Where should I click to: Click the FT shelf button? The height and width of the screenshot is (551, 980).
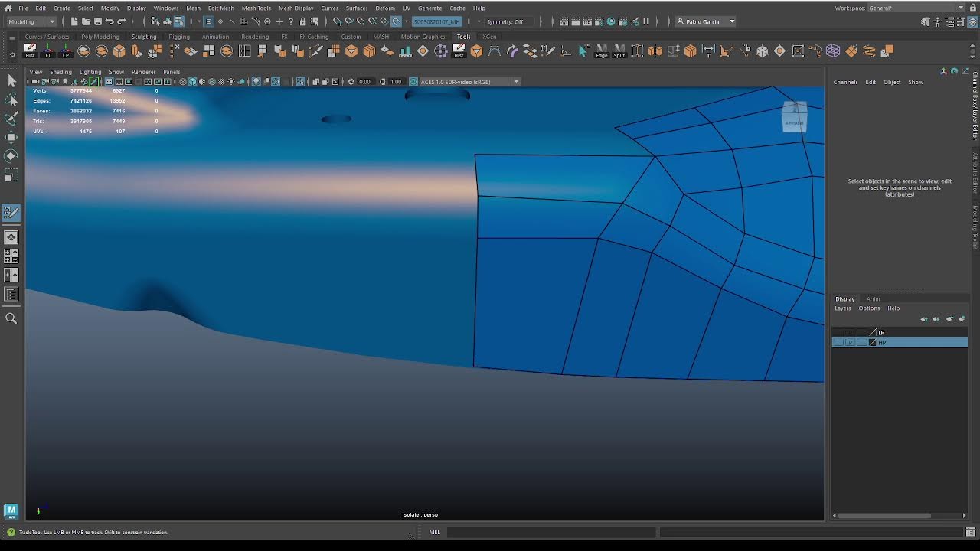point(47,51)
